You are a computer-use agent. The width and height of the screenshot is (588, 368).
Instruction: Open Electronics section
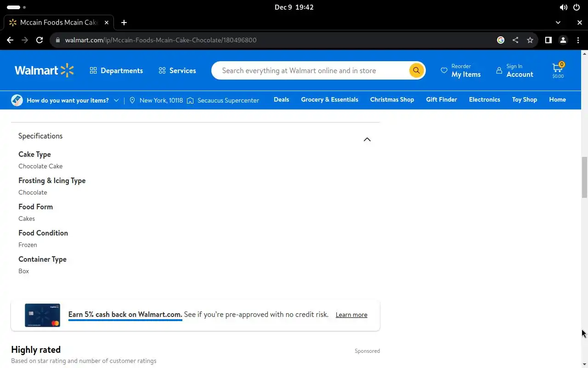484,99
